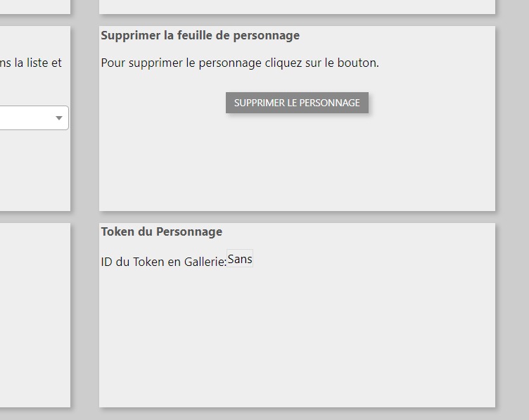Click the partially visible panel at top right

click(297, 6)
